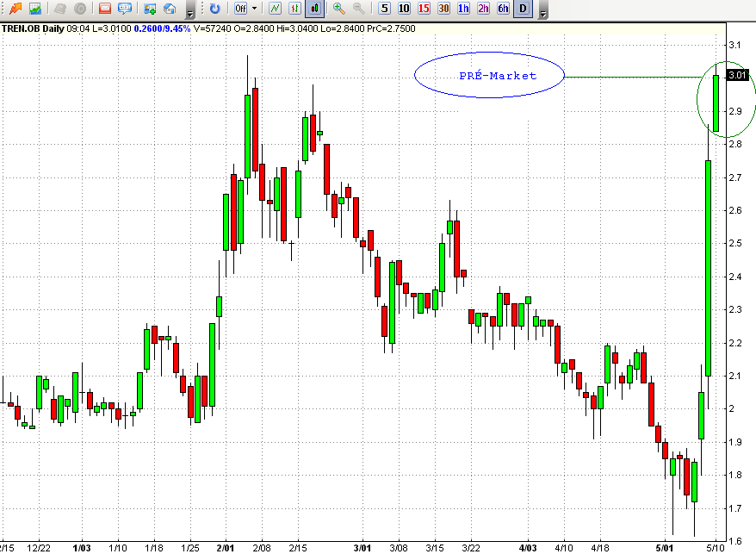The width and height of the screenshot is (756, 554).
Task: Click the Hi=3.0400 high value
Action: tap(297, 28)
